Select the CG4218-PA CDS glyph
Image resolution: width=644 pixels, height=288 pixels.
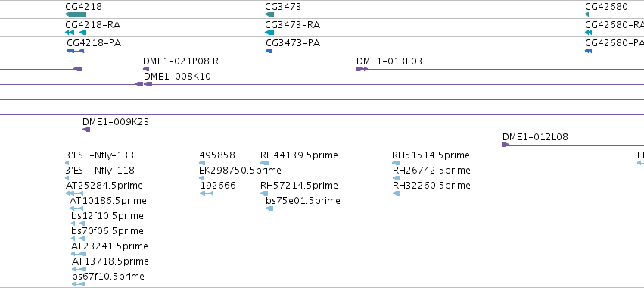click(75, 51)
